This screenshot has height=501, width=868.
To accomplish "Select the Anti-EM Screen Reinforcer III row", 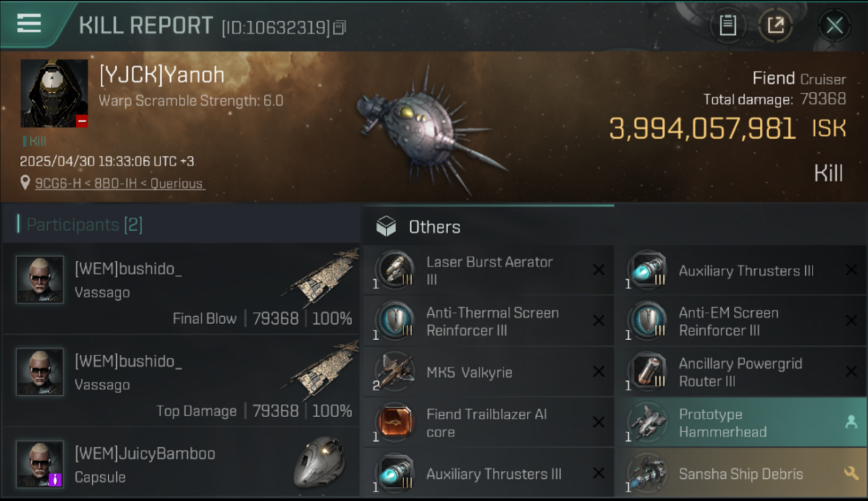I will click(740, 321).
